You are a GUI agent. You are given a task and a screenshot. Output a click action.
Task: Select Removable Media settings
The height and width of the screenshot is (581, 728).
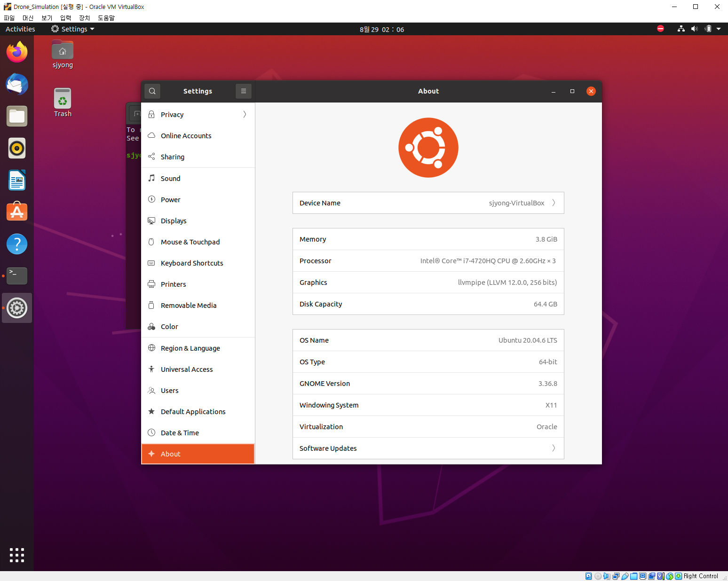click(x=198, y=305)
